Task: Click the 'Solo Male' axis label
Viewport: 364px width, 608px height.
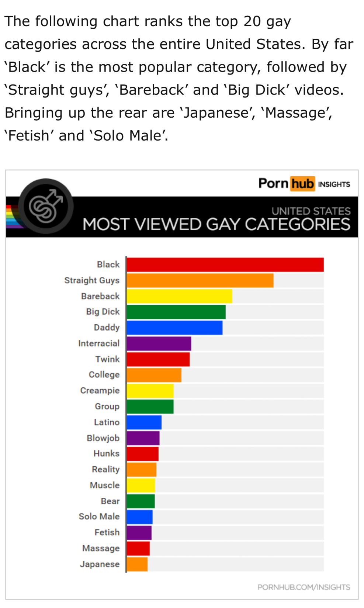Action: (x=99, y=517)
